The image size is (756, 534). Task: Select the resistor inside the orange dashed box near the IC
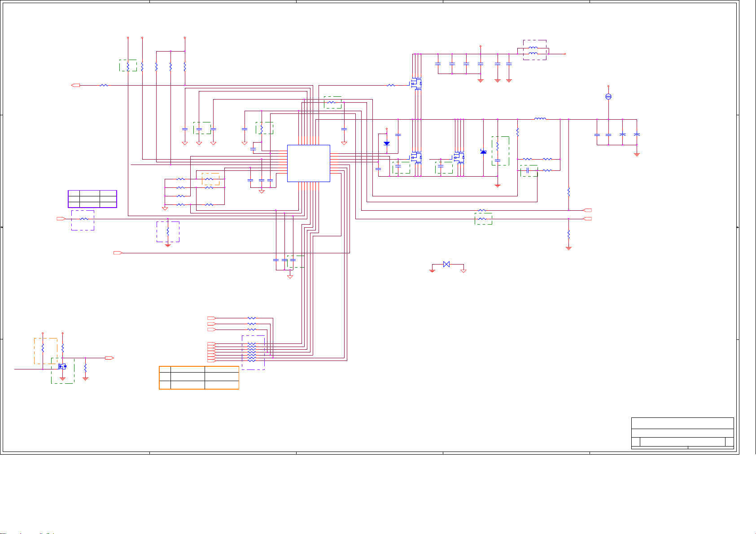[x=210, y=179]
